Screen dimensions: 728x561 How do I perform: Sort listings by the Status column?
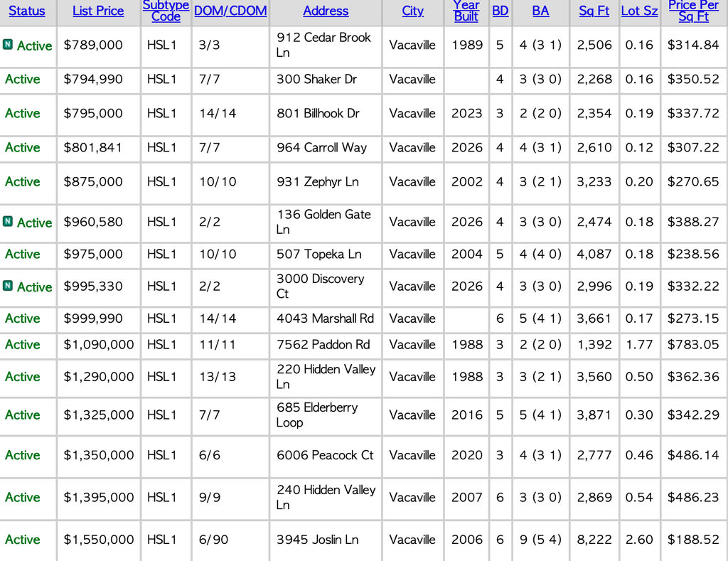(x=27, y=11)
